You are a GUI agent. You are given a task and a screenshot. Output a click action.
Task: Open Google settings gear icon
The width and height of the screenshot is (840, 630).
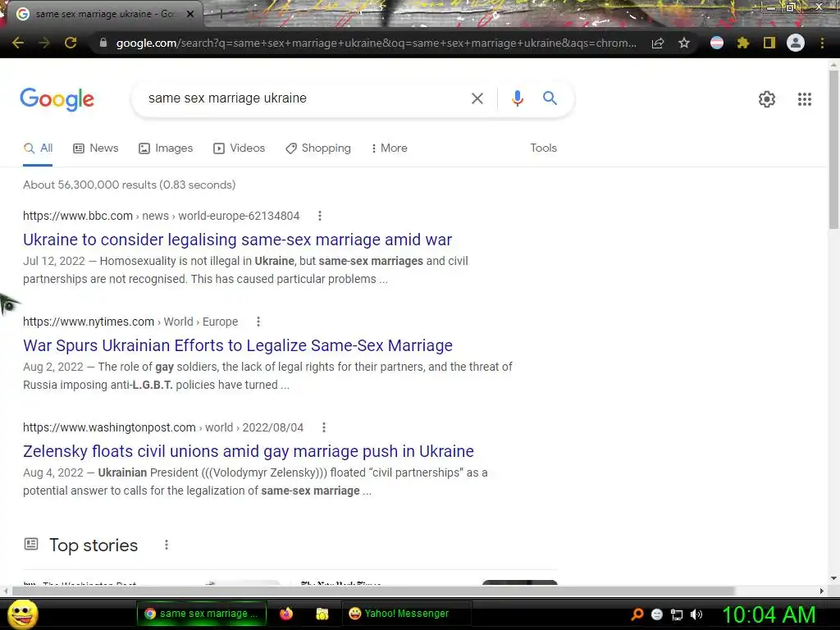click(x=767, y=99)
